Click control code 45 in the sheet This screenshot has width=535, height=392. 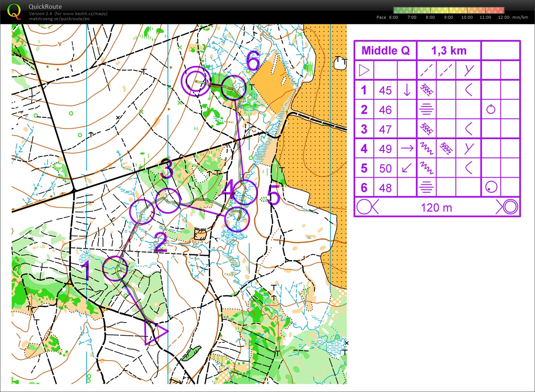coord(385,90)
